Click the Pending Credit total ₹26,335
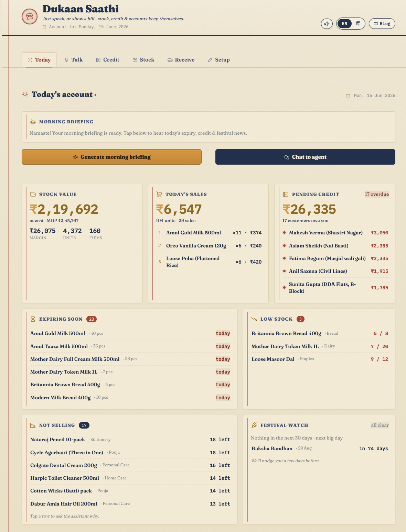This screenshot has height=532, width=406. (309, 209)
